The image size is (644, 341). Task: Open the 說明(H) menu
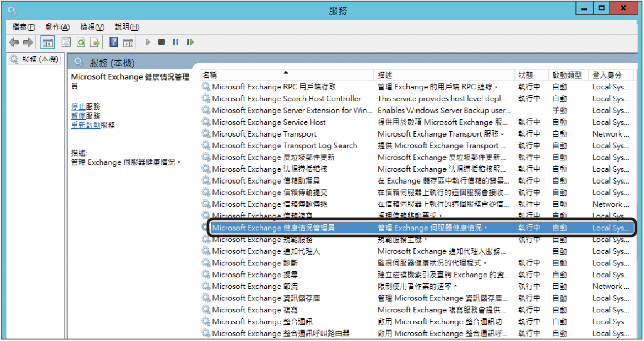coord(127,27)
